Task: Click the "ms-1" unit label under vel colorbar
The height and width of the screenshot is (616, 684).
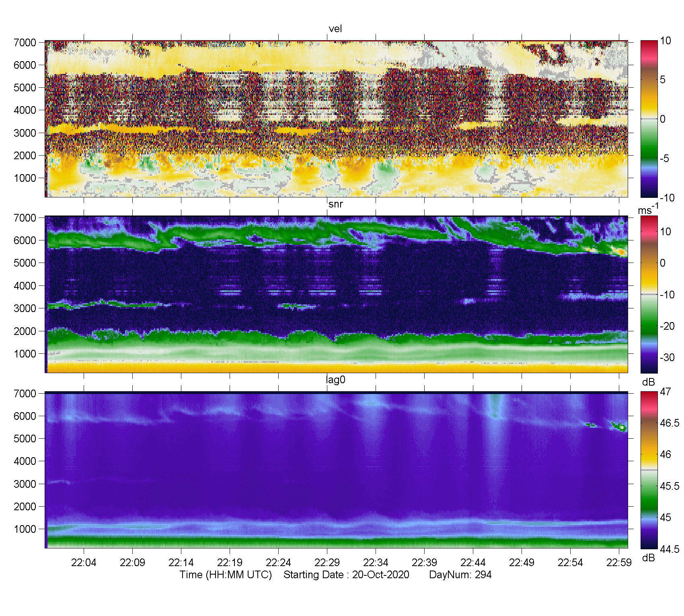Action: point(648,209)
